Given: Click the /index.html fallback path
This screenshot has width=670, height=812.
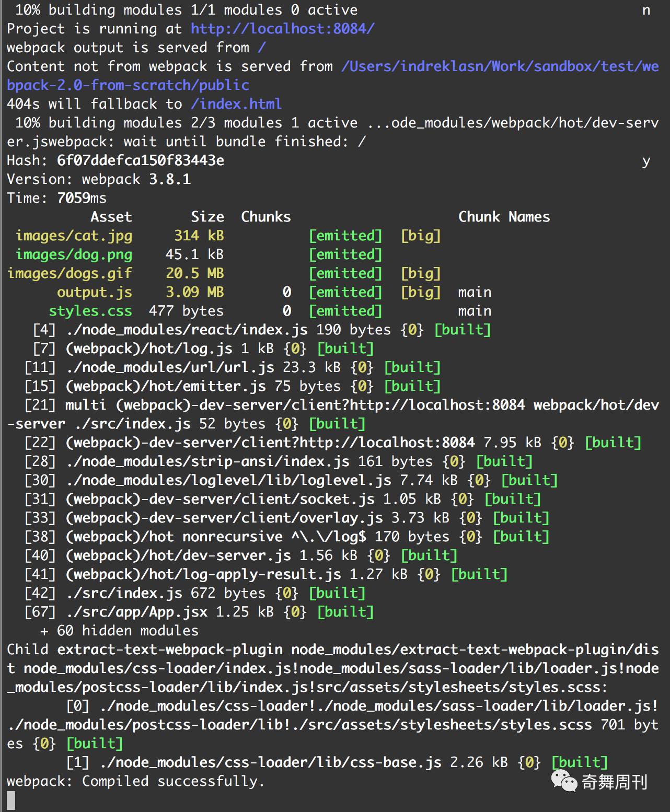Looking at the screenshot, I should point(236,104).
